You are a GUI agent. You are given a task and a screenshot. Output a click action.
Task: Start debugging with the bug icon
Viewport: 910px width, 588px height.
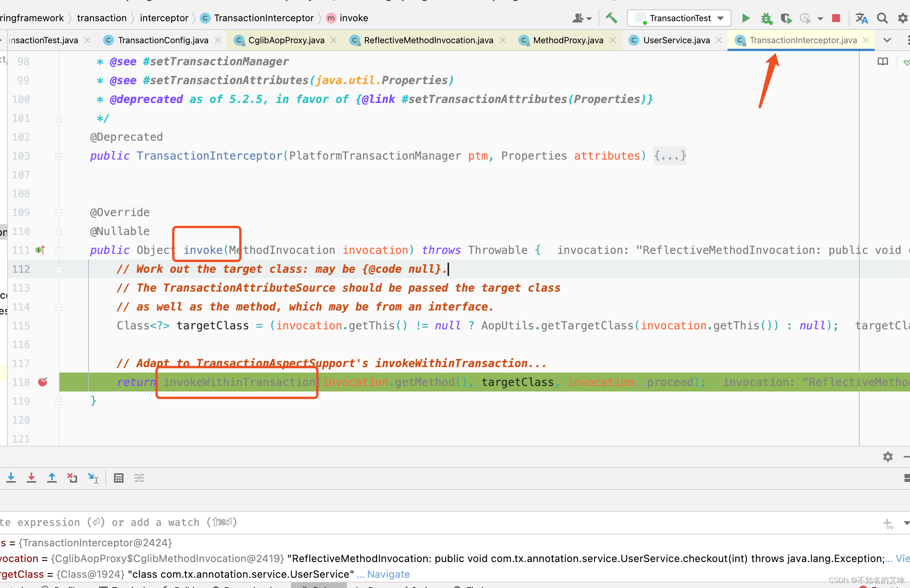(766, 18)
